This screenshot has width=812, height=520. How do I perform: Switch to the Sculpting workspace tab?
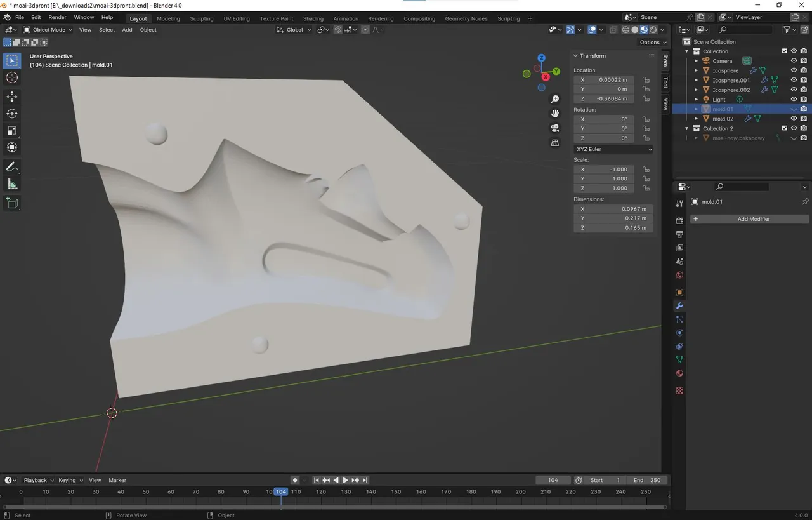click(x=202, y=18)
